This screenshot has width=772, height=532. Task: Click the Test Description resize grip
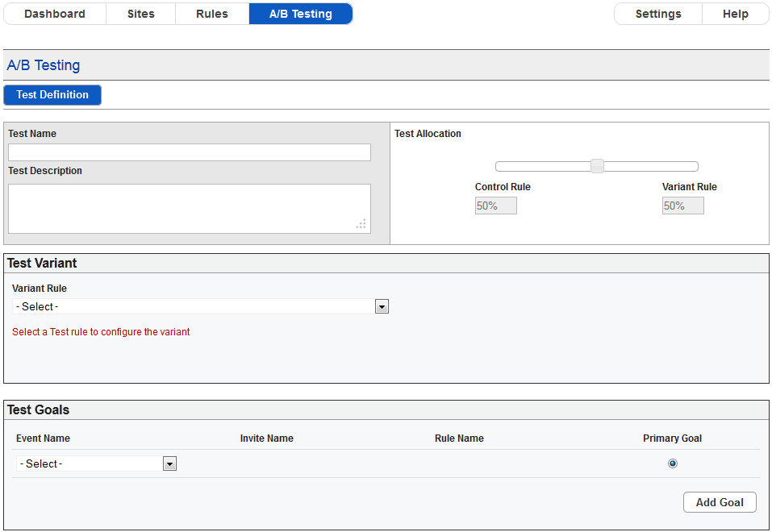pos(361,224)
